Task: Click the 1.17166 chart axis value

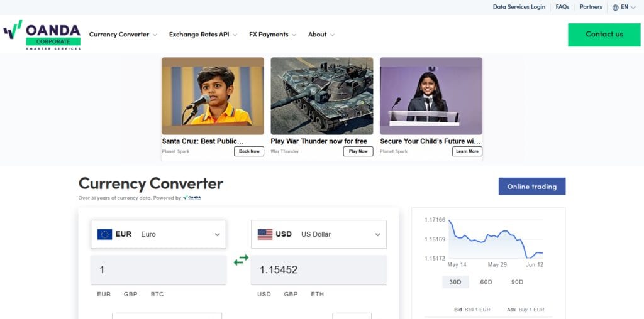Action: [x=435, y=220]
